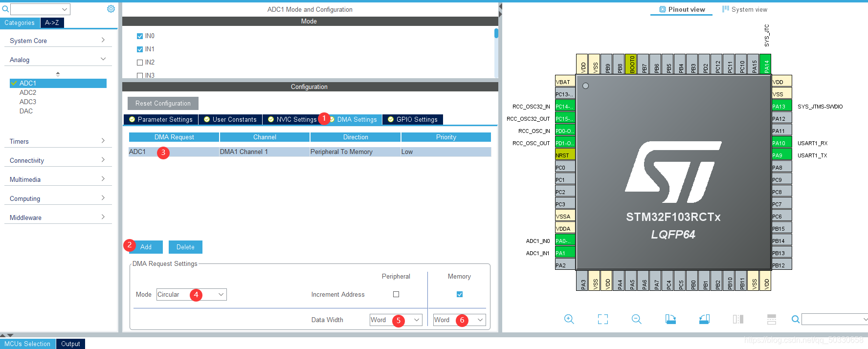Open the MCUs Selection tab

tap(27, 344)
